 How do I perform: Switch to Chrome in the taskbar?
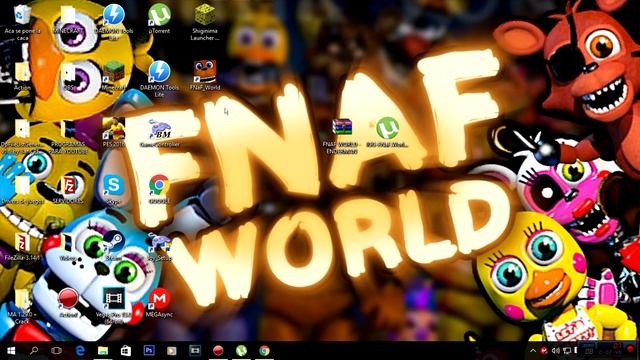click(264, 351)
